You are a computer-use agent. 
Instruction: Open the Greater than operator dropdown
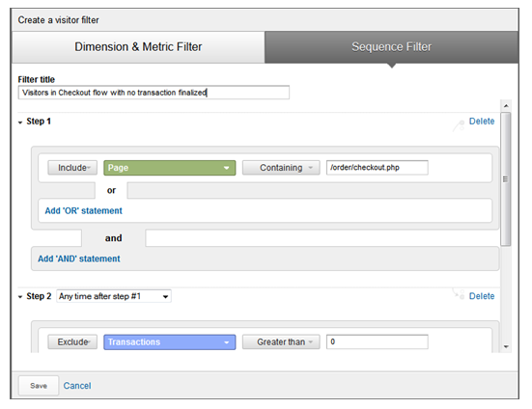click(281, 341)
